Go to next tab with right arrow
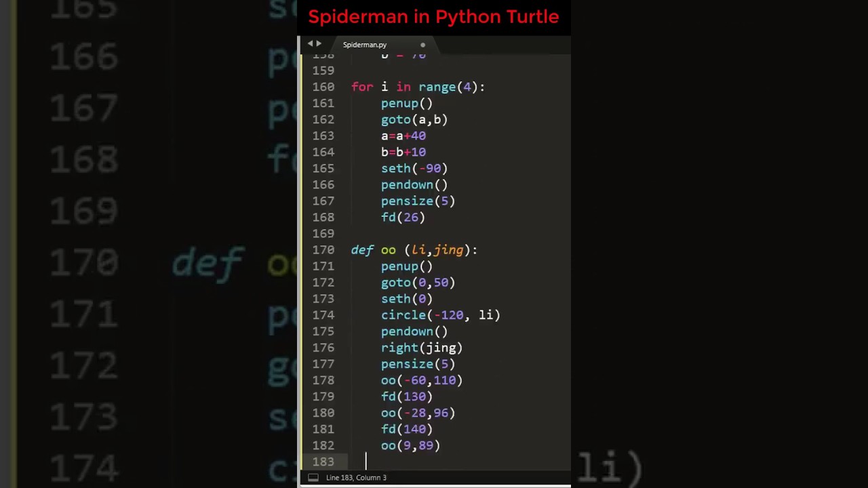The image size is (868, 488). point(319,44)
